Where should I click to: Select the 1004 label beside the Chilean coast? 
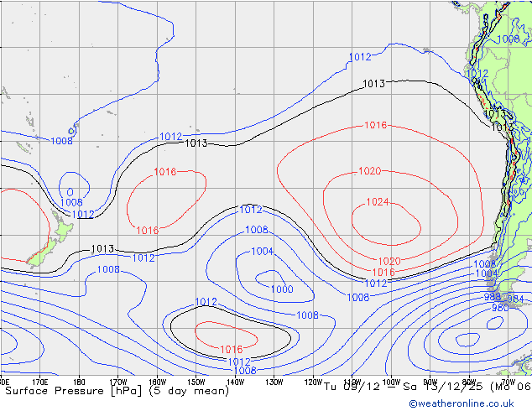(487, 273)
